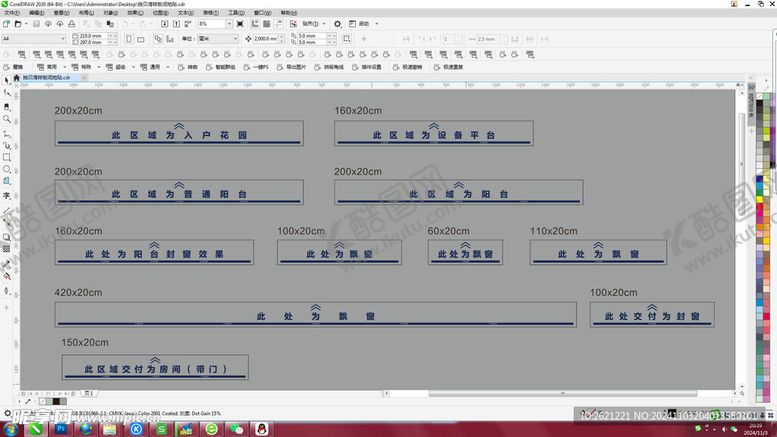Click the nudge distance input field
This screenshot has width=777, height=437.
click(267, 39)
